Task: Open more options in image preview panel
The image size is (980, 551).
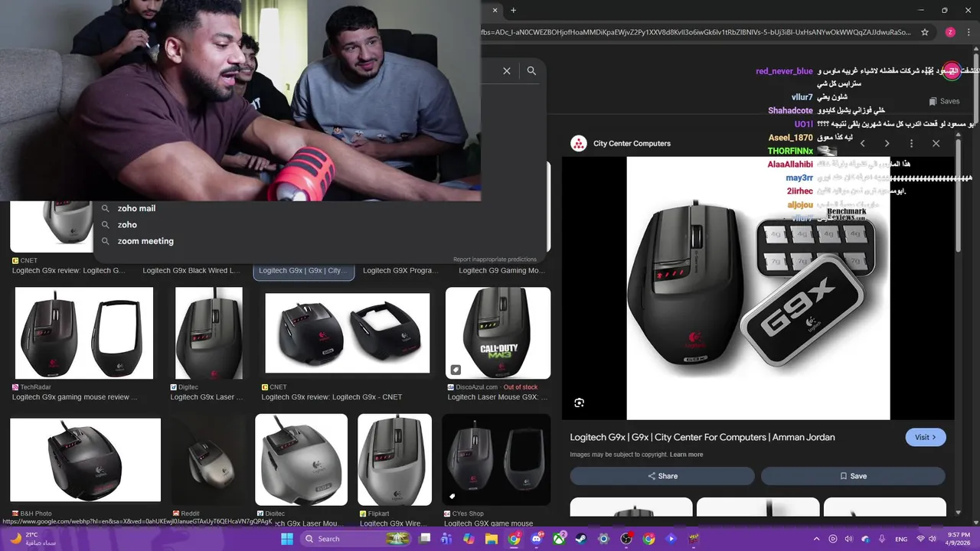Action: tap(911, 143)
